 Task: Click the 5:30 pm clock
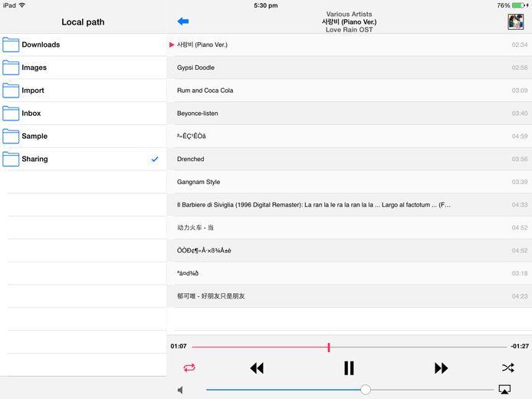(266, 5)
